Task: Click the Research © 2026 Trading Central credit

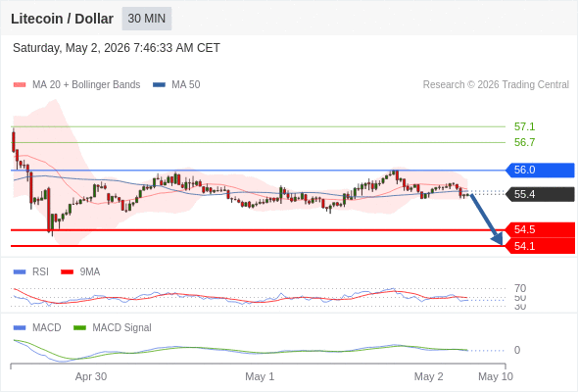Action: [x=496, y=85]
